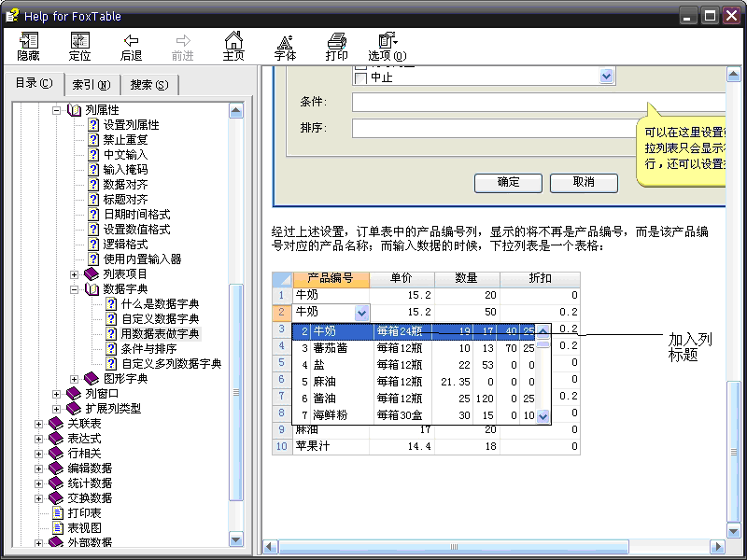
Task: Expand the 列表项目 tree node
Action: pos(75,274)
